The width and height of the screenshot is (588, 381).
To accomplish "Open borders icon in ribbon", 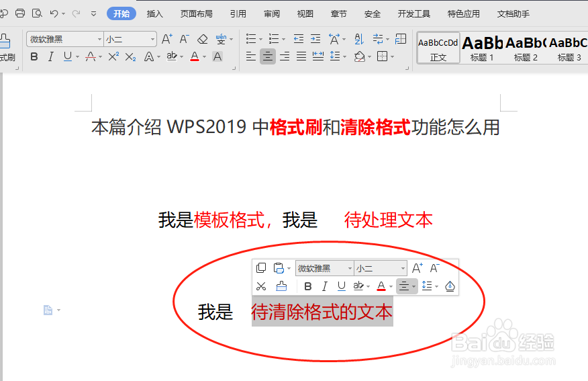I will point(382,56).
